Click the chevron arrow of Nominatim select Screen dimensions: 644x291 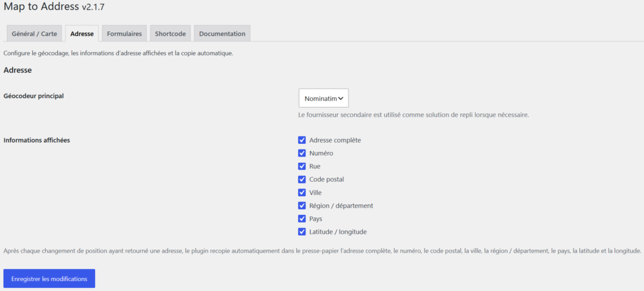(340, 99)
